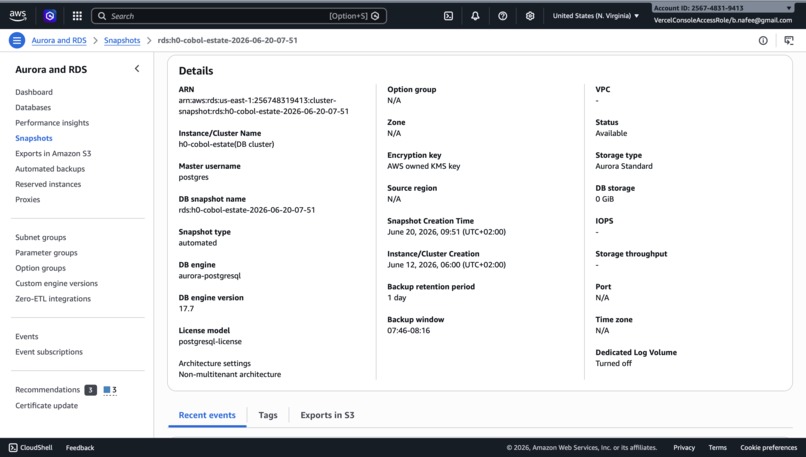Click the h0-cobol-estate(DB cluster) instance name
The height and width of the screenshot is (457, 806).
click(226, 144)
